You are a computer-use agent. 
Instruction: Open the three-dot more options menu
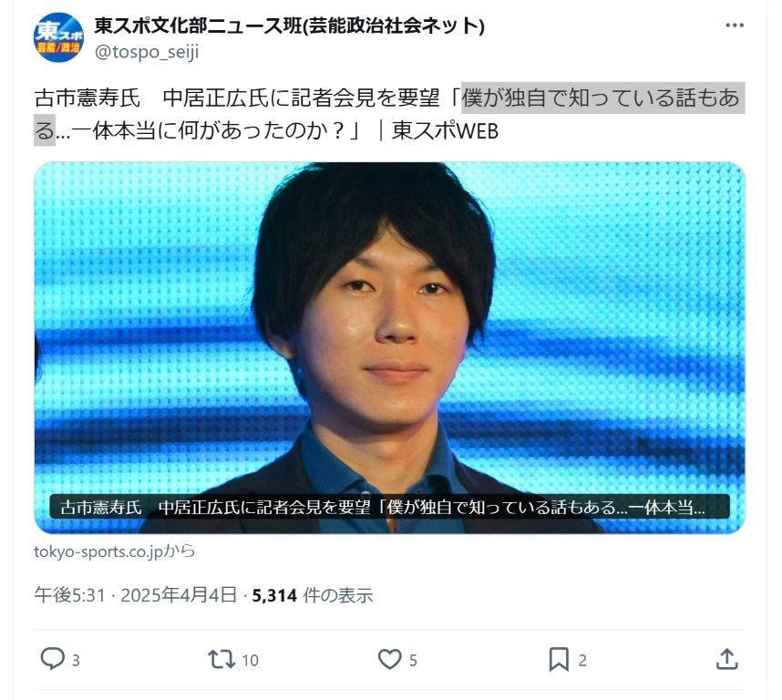[735, 26]
